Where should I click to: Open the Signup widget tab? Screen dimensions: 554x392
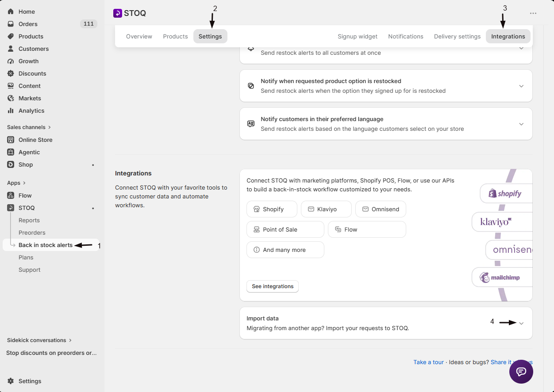(358, 36)
